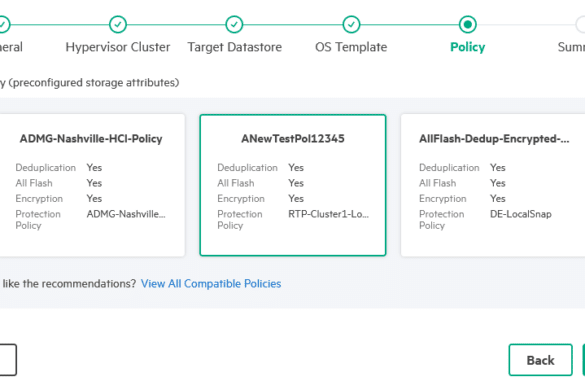Select the Policy step label

pos(467,47)
